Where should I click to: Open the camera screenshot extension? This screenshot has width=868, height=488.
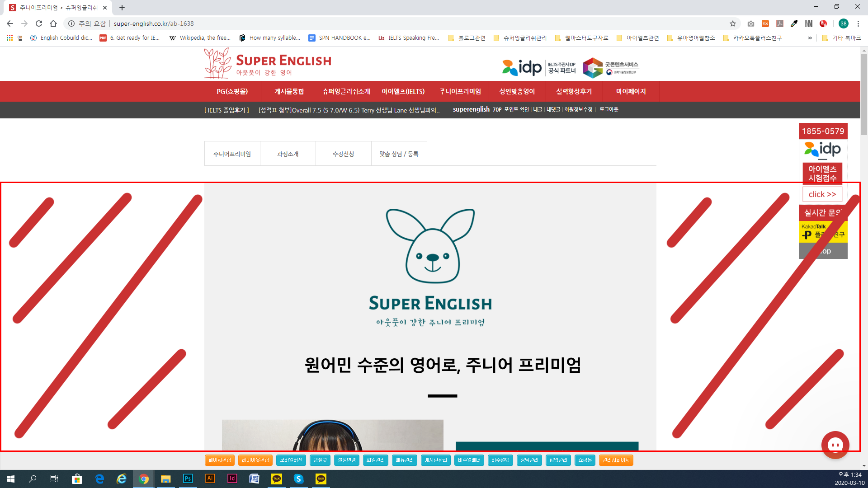point(751,23)
